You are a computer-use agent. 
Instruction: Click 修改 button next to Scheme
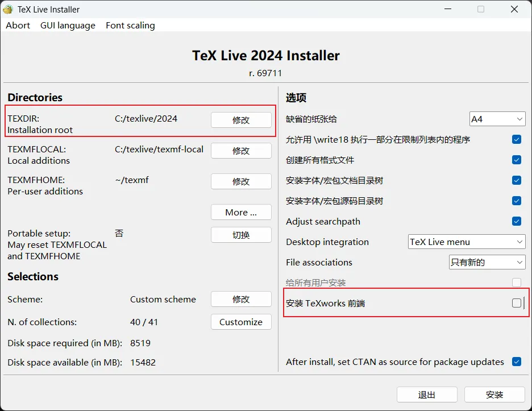pos(241,299)
